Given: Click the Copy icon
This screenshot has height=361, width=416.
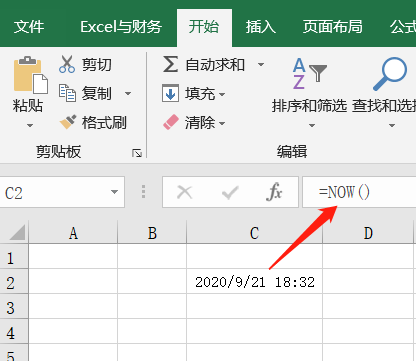Looking at the screenshot, I should pyautogui.click(x=67, y=93).
